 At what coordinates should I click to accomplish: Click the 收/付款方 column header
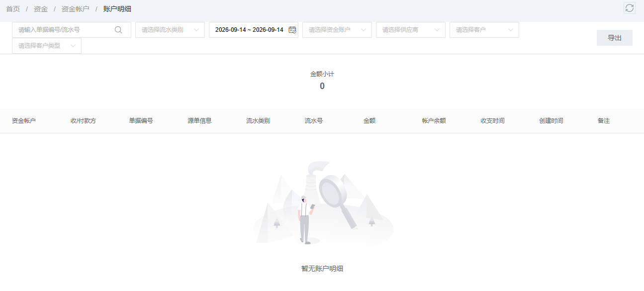point(84,121)
